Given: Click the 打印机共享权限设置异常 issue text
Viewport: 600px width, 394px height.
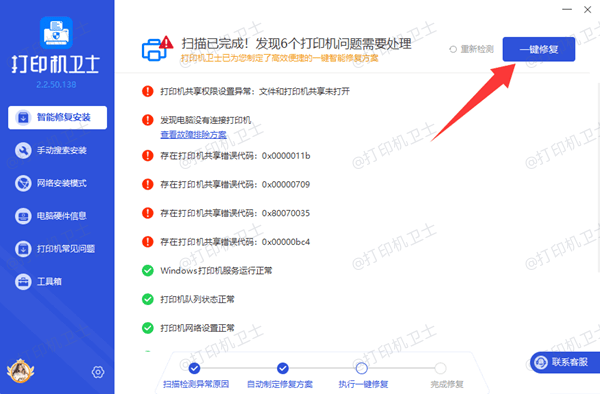Looking at the screenshot, I should (x=255, y=91).
